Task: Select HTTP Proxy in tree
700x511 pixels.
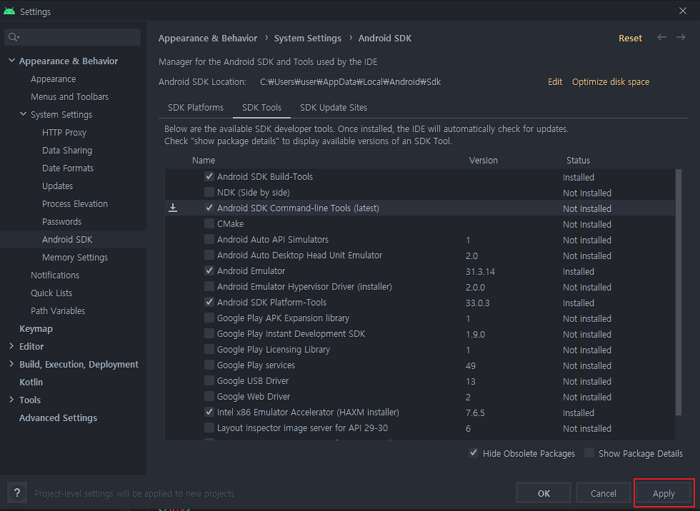Action: 64,133
